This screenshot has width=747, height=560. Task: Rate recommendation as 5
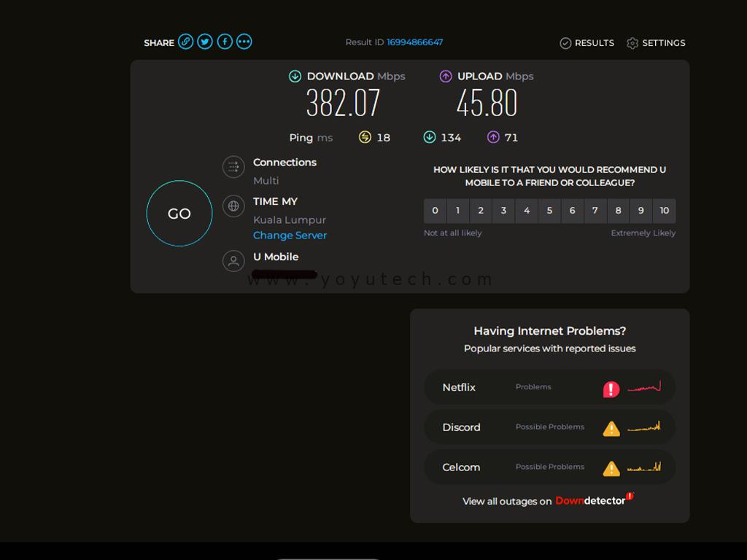pyautogui.click(x=549, y=211)
